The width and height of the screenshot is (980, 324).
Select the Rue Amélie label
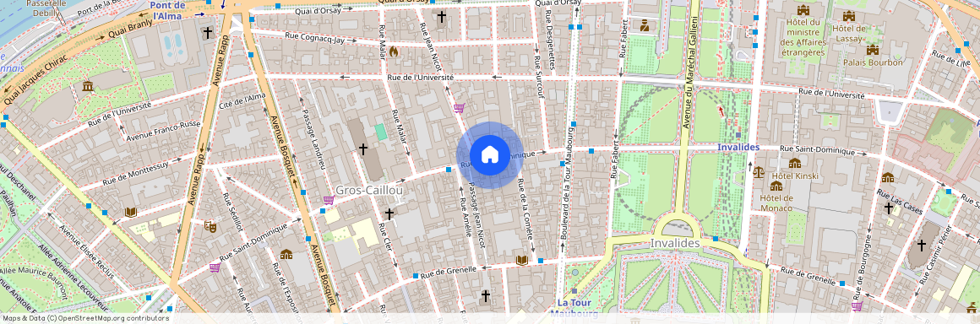click(465, 218)
